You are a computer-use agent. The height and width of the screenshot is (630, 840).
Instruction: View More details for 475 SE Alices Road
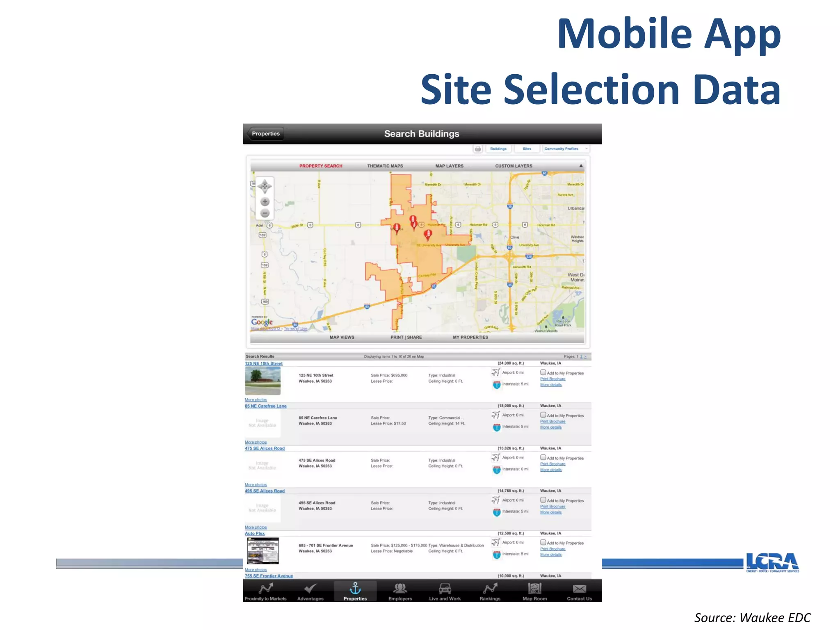coord(551,470)
